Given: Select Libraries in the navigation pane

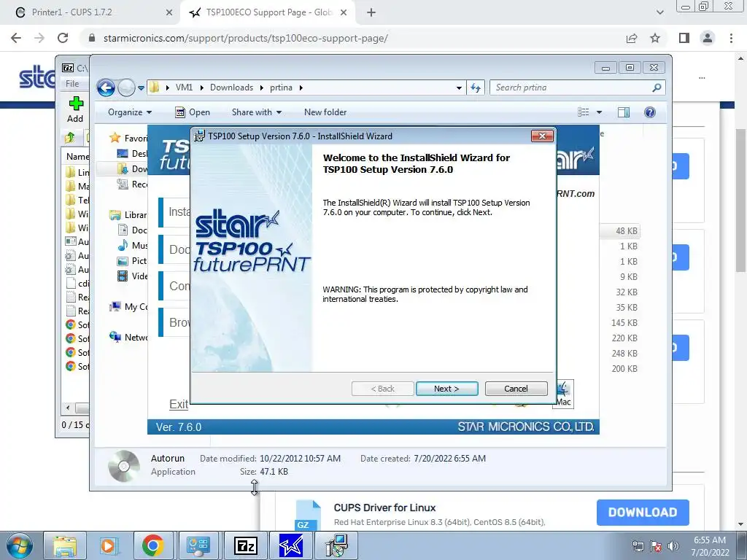Looking at the screenshot, I should coord(128,215).
